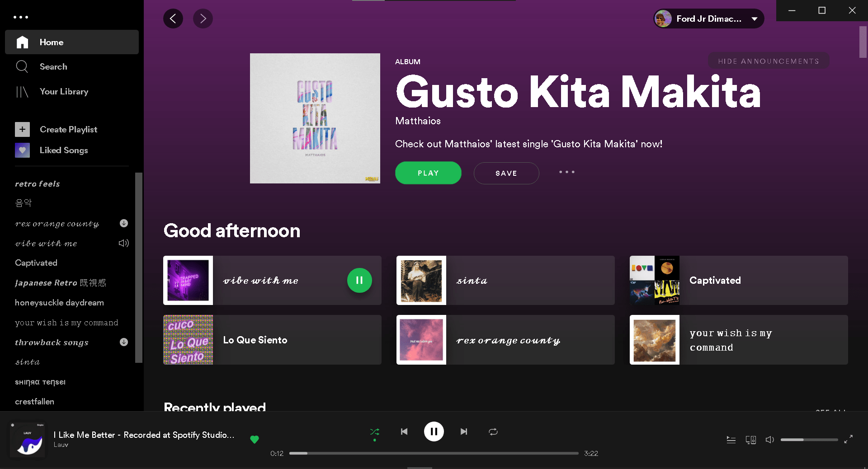Open the play queue
Image resolution: width=868 pixels, height=469 pixels.
pyautogui.click(x=731, y=440)
